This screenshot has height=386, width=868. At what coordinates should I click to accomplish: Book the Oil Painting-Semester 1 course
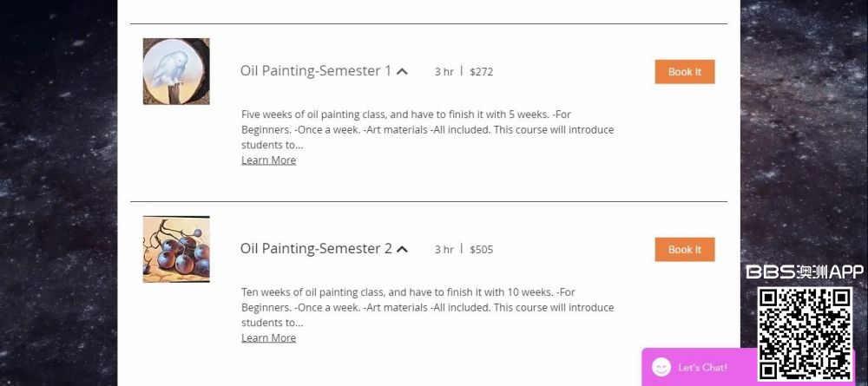[x=684, y=72]
